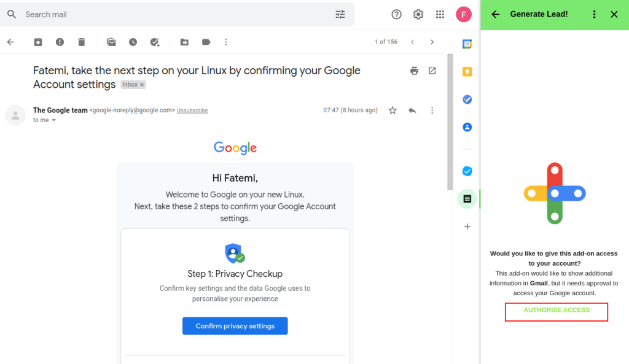The width and height of the screenshot is (629, 364).
Task: Delete the Google team email
Action: (x=81, y=42)
